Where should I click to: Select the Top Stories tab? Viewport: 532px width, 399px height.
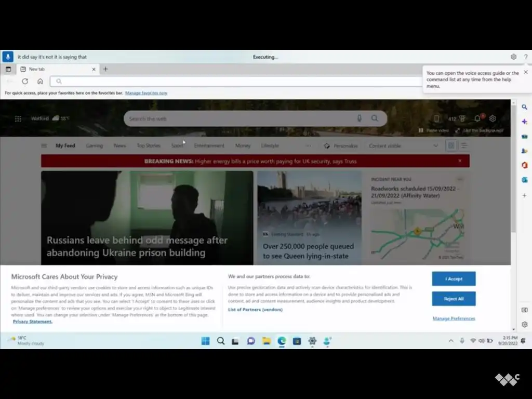coord(149,145)
